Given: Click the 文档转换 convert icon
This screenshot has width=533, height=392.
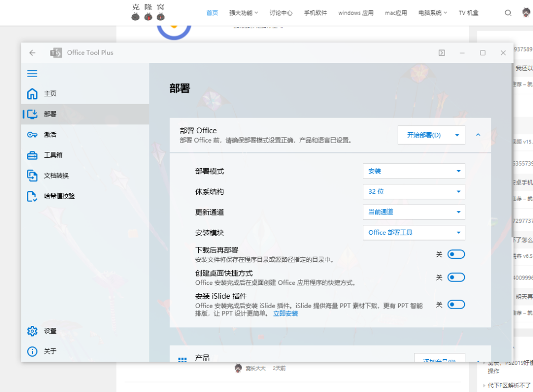Looking at the screenshot, I should pyautogui.click(x=32, y=175).
